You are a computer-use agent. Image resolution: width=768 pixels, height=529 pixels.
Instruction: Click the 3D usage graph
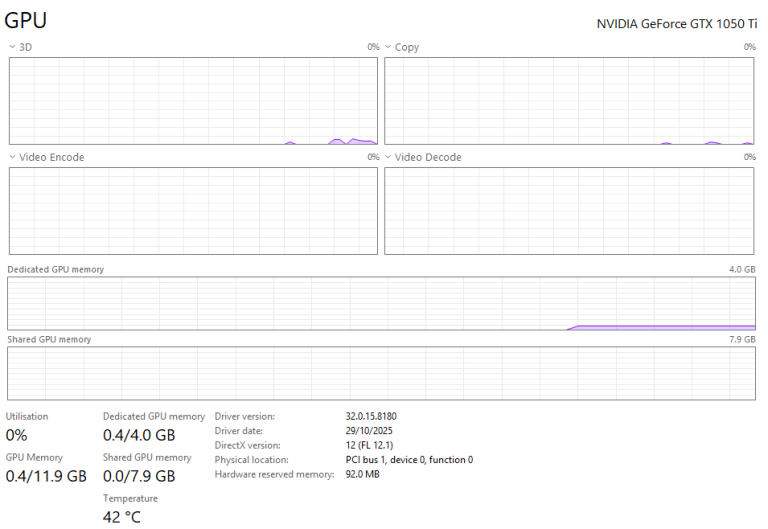pyautogui.click(x=193, y=101)
